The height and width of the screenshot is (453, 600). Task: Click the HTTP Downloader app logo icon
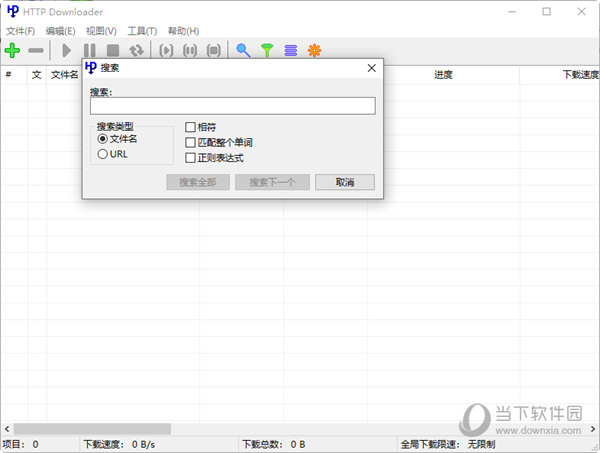pos(13,11)
